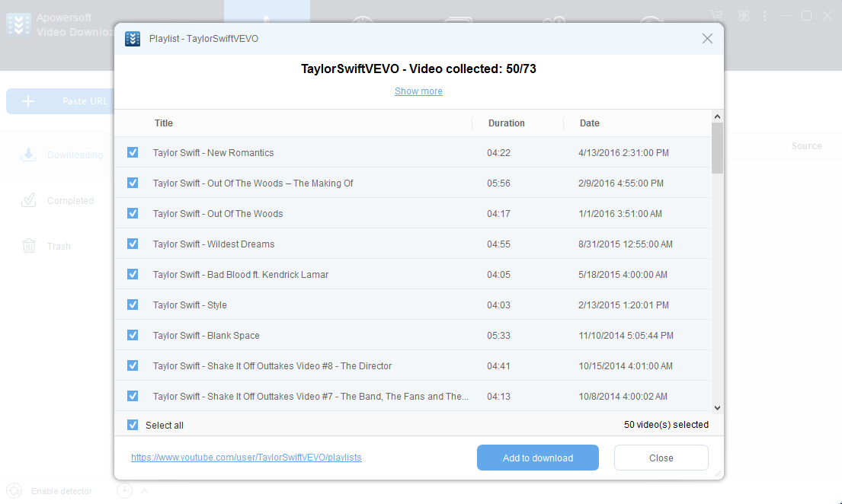Uncheck the Wildest Dreams video
The height and width of the screenshot is (504, 842).
(133, 244)
